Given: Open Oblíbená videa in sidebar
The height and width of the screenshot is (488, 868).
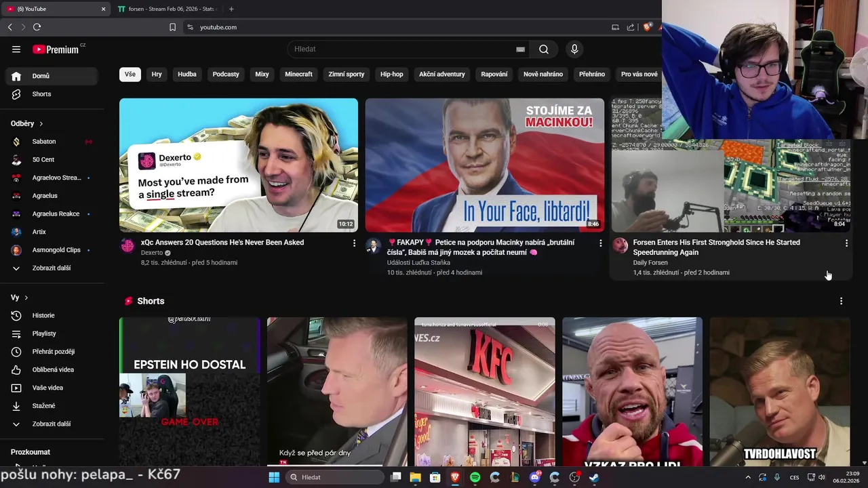Looking at the screenshot, I should click(52, 369).
